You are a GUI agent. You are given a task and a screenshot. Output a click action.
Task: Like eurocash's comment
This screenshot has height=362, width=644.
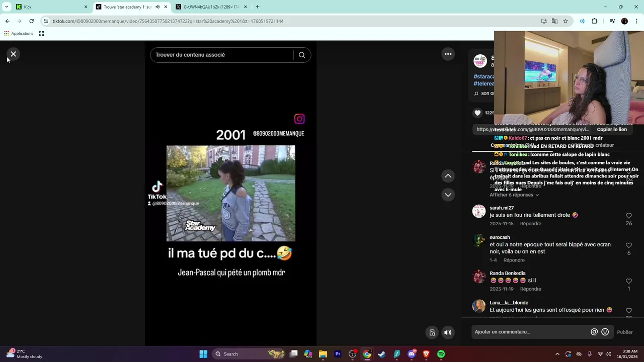click(x=628, y=245)
